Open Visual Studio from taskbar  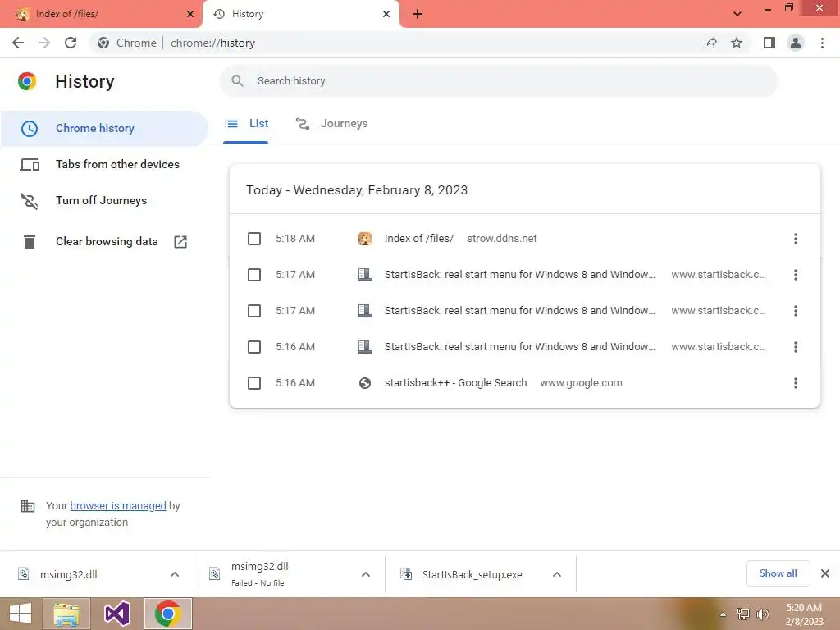pos(117,614)
